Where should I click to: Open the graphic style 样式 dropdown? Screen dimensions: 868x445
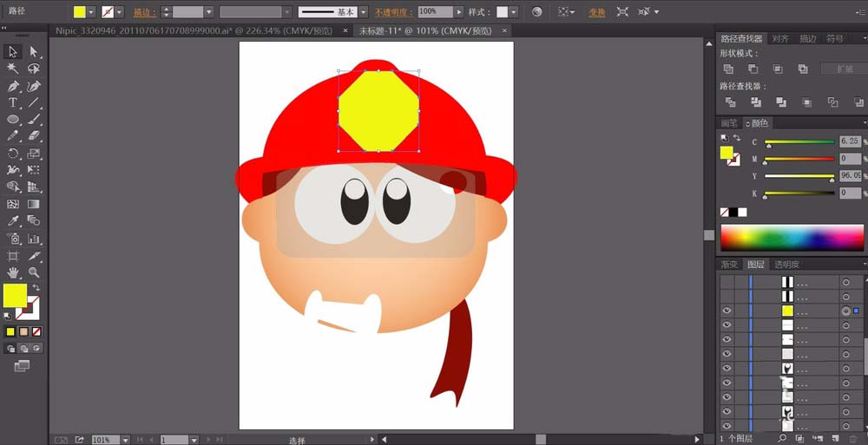tap(514, 12)
